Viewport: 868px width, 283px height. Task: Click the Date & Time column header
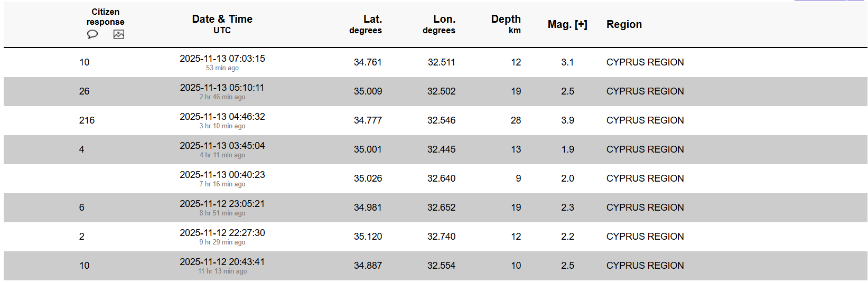click(x=222, y=20)
